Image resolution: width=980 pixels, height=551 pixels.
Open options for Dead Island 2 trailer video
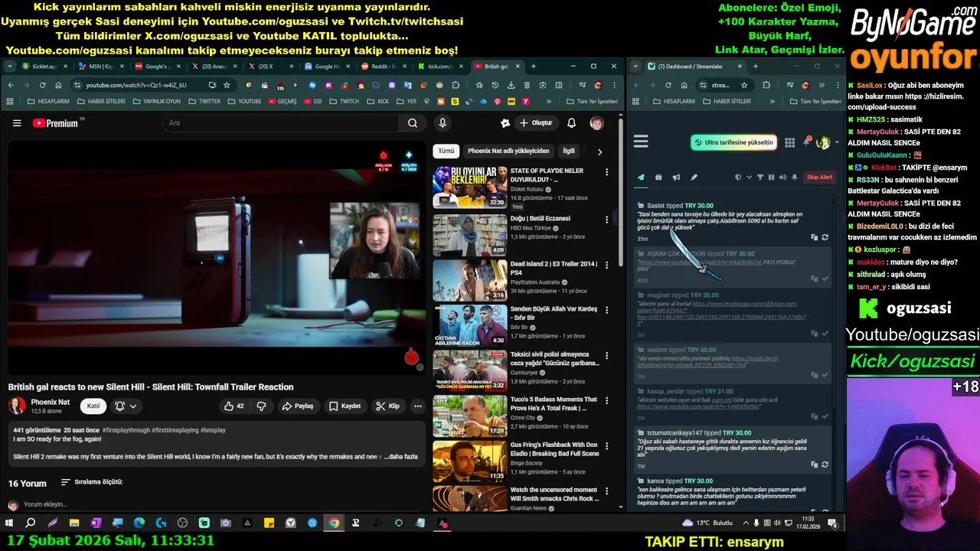607,265
